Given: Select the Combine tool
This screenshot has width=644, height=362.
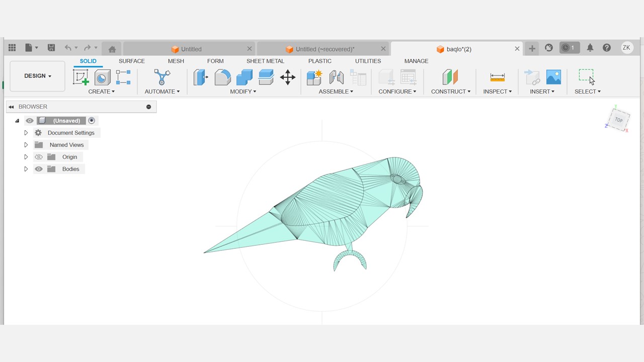Looking at the screenshot, I should [245, 77].
